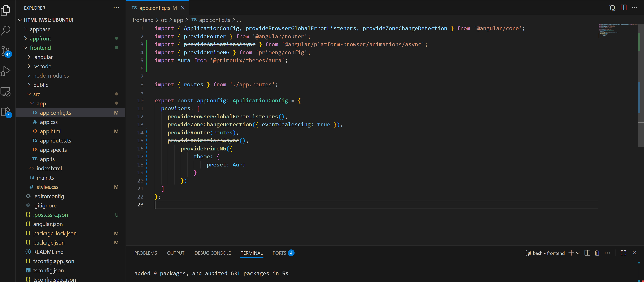Kill terminal with the trash icon
This screenshot has width=644, height=282.
(597, 253)
